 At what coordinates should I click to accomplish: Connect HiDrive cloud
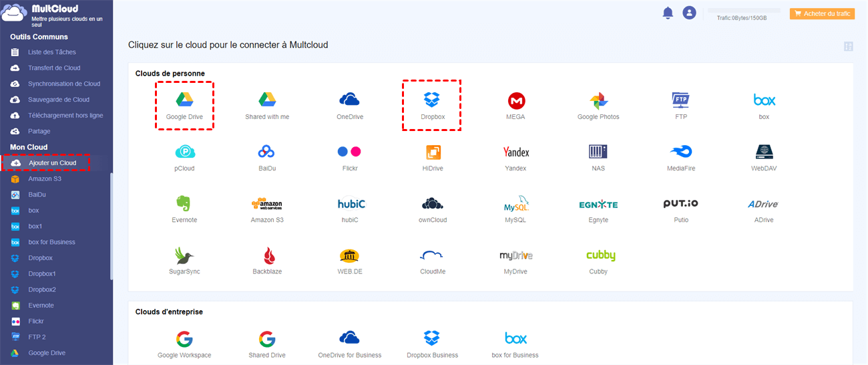click(433, 152)
